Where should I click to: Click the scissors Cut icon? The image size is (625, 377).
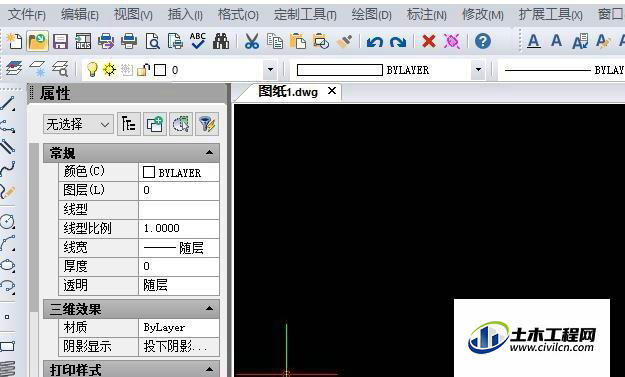tap(252, 41)
